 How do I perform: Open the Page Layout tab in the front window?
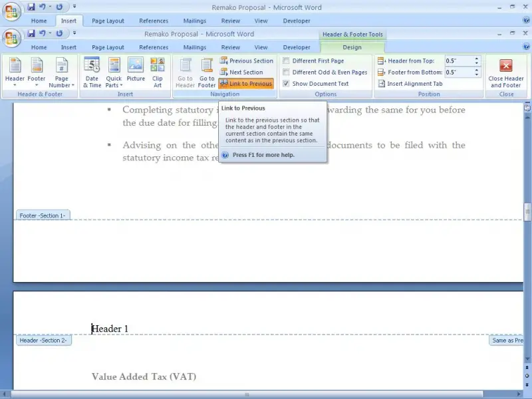tap(108, 47)
